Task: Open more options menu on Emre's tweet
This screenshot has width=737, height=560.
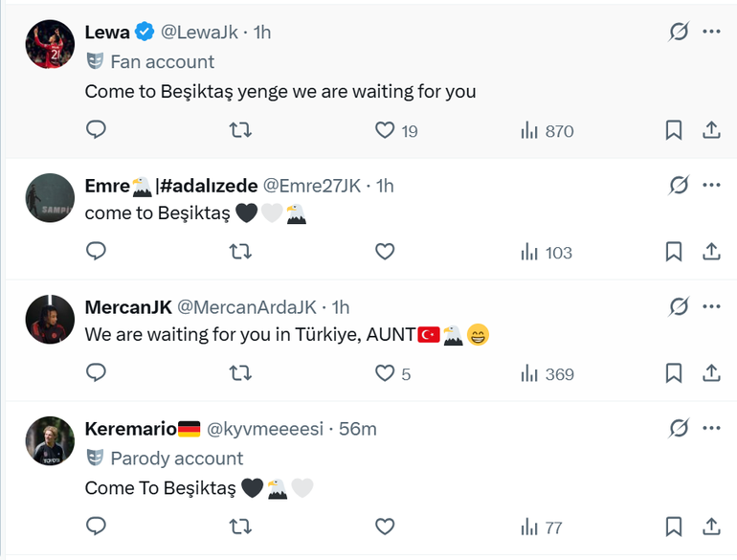Action: click(711, 185)
